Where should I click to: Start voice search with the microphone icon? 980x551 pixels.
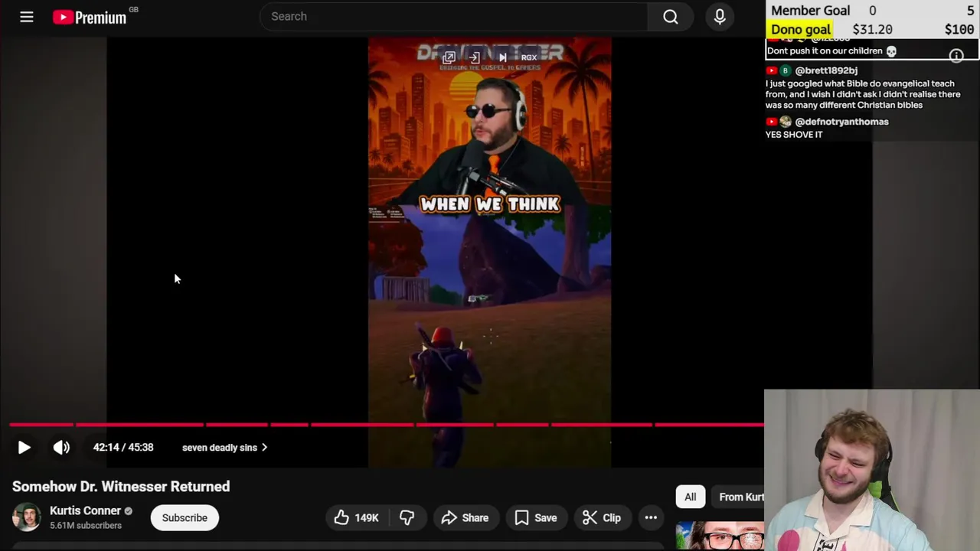(x=720, y=16)
